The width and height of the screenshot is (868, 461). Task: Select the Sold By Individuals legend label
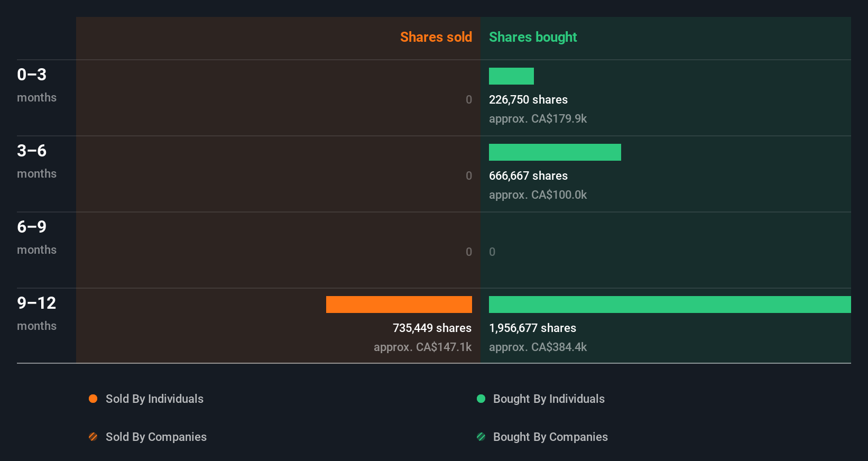point(154,399)
